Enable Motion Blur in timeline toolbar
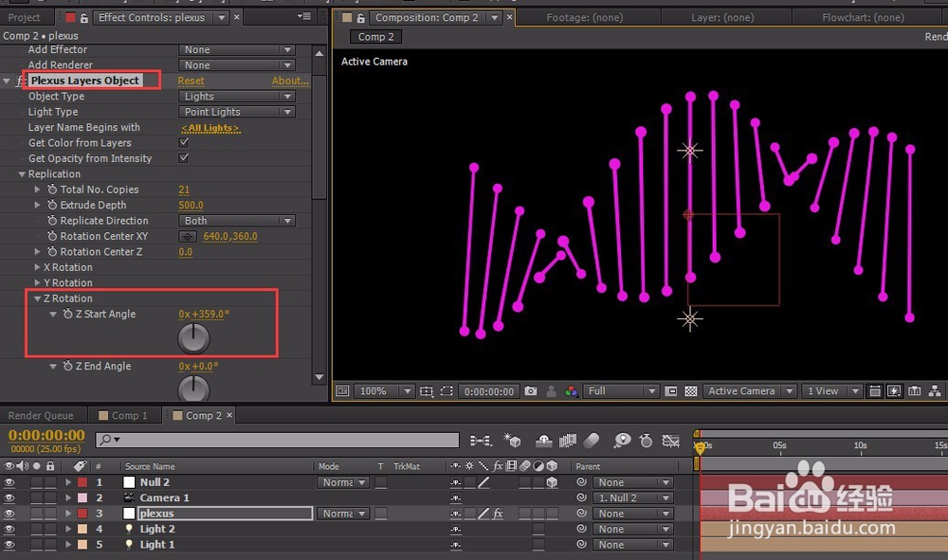The image size is (948, 560). (x=592, y=441)
